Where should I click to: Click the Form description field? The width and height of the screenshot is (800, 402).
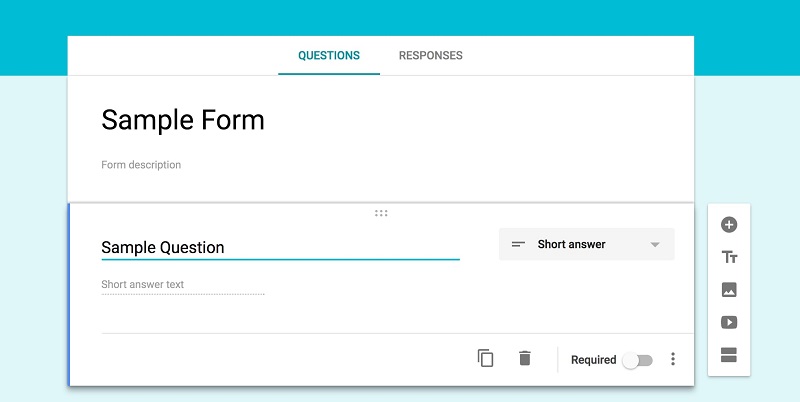141,165
